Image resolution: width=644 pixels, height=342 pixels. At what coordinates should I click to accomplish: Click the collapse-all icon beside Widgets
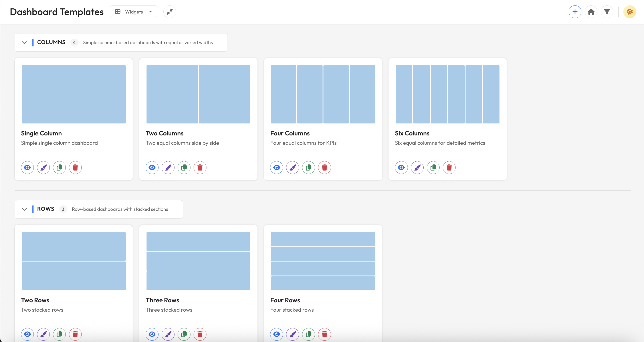[170, 12]
